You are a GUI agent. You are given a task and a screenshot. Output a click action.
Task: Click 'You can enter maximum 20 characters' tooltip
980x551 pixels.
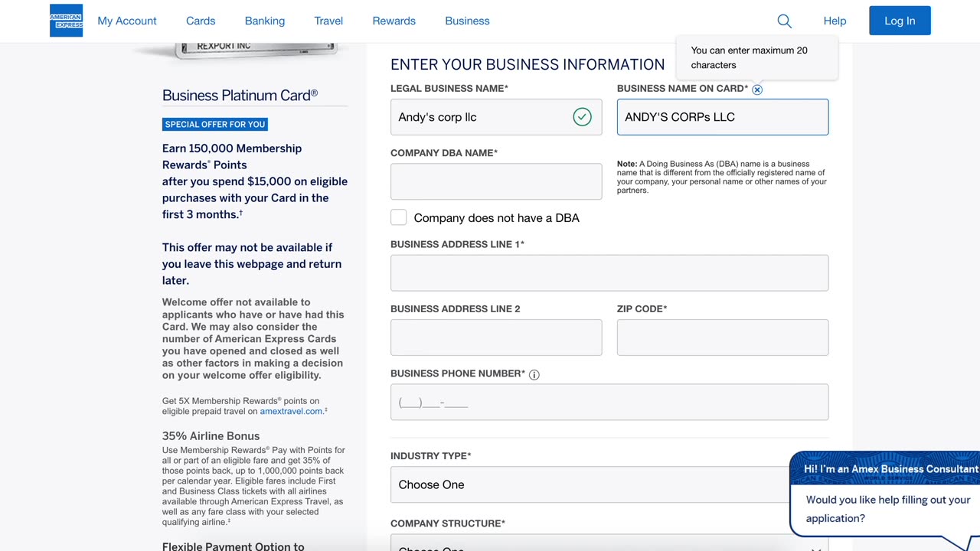tap(757, 57)
